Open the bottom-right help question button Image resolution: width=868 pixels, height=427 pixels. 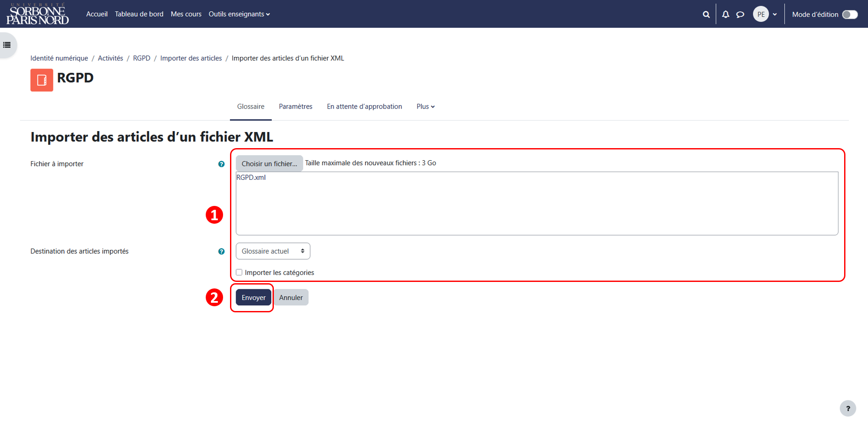coord(848,408)
